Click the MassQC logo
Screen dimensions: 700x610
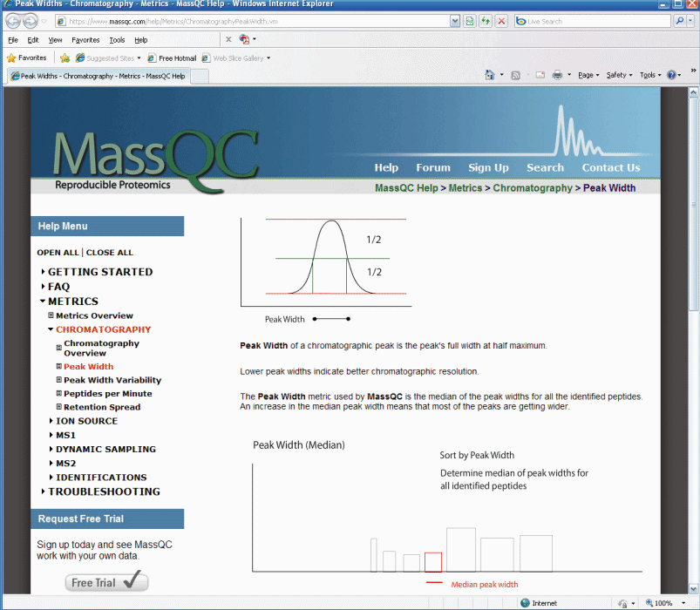(155, 160)
